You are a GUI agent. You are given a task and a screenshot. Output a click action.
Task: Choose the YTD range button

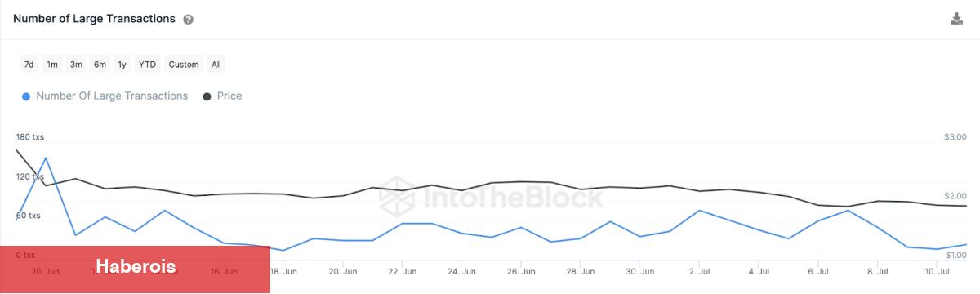point(147,65)
